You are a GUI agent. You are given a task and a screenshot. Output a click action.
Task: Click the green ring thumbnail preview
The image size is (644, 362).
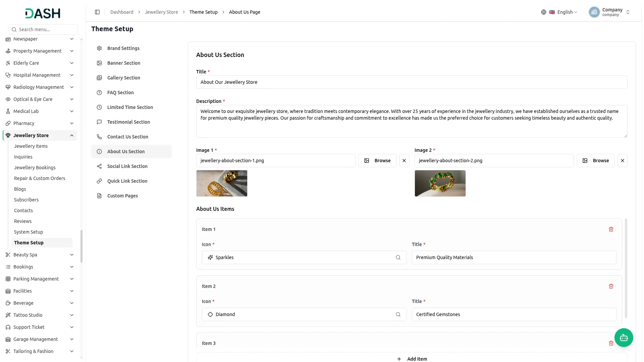440,183
